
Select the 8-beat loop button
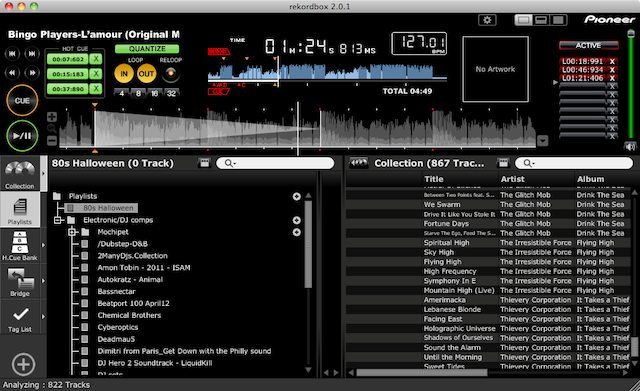[138, 93]
